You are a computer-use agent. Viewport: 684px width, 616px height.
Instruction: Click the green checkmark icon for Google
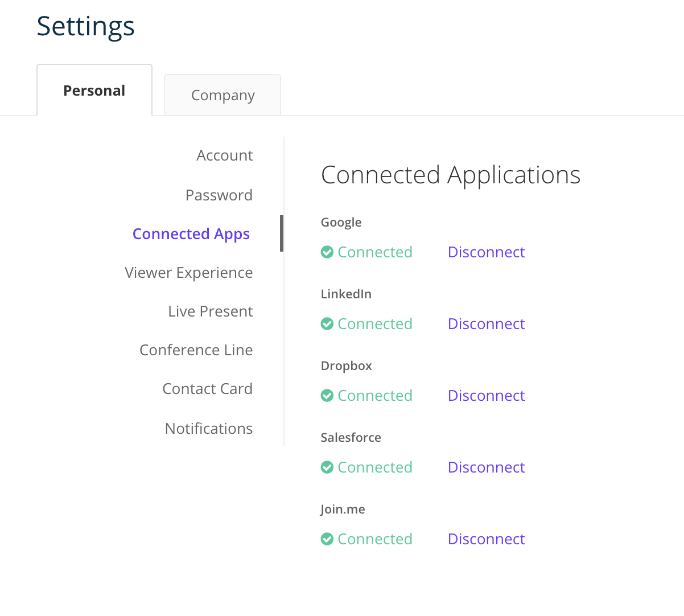327,252
